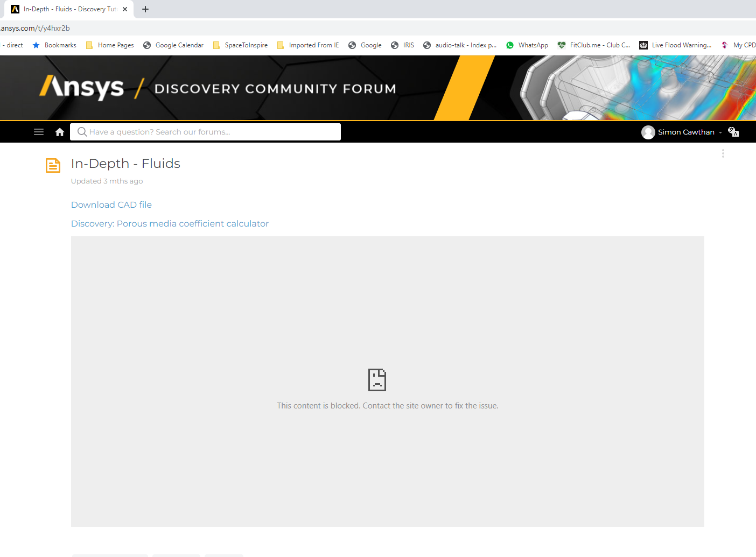Open the Imported From IE folder
756x557 pixels.
tap(308, 45)
